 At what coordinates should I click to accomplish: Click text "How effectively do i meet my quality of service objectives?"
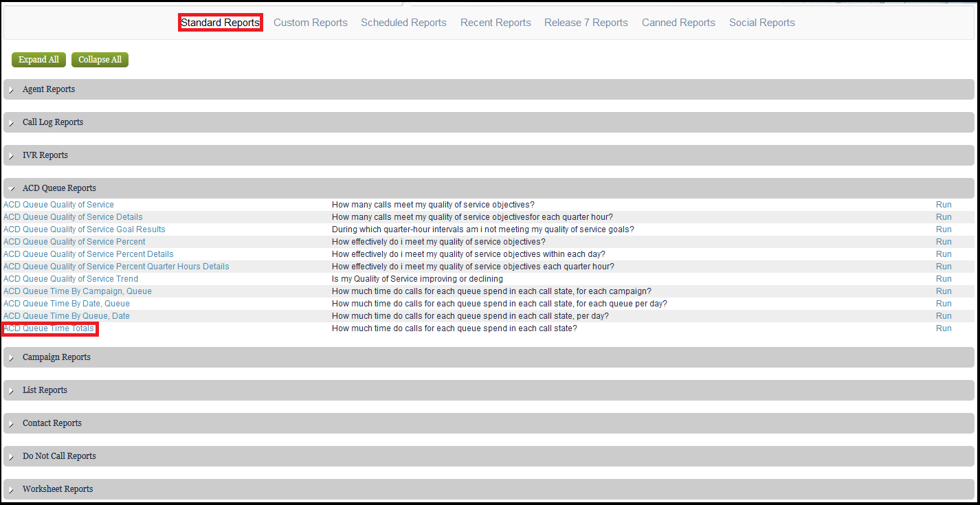[x=438, y=242]
